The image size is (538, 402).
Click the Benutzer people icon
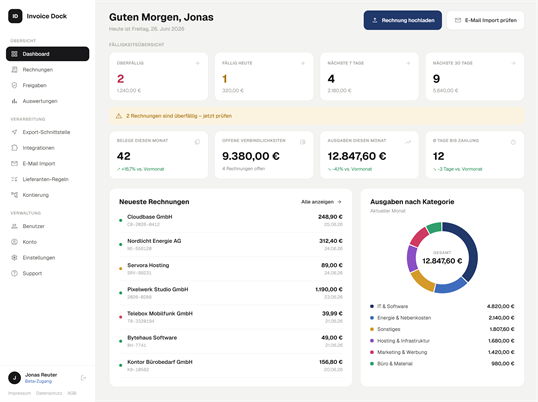click(14, 226)
